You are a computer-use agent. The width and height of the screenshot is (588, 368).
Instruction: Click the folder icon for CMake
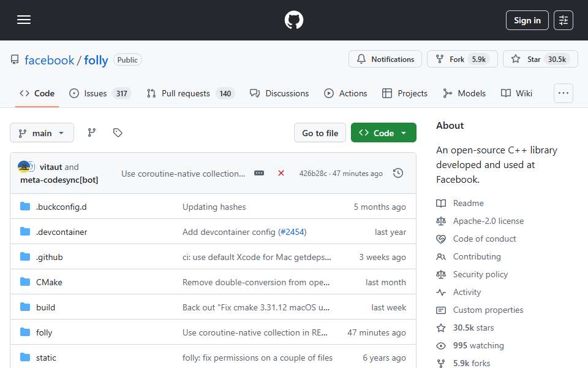tap(25, 282)
